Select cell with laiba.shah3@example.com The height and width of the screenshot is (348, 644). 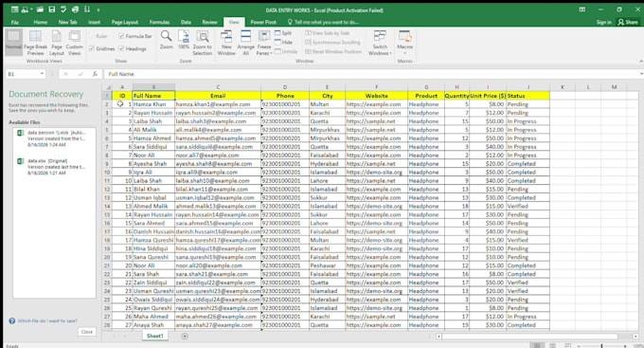coord(218,121)
